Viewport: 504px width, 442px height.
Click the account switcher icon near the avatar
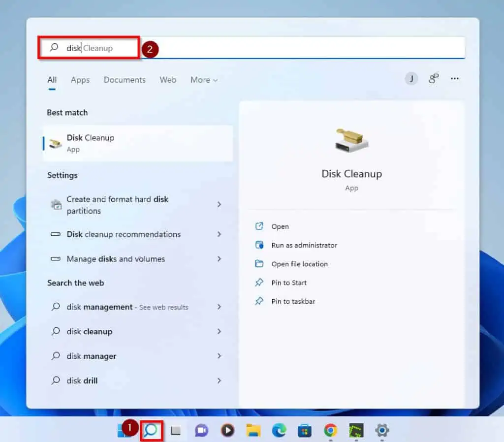pyautogui.click(x=433, y=79)
